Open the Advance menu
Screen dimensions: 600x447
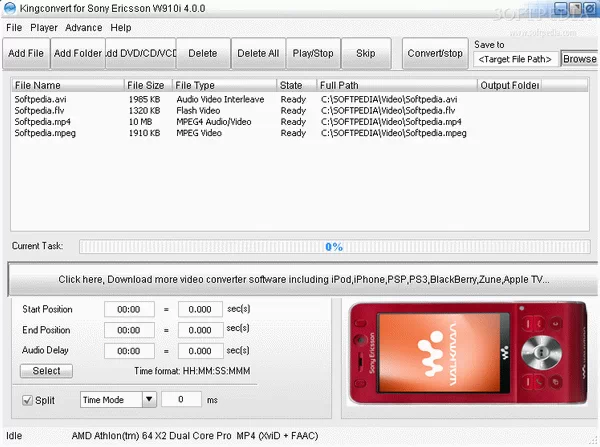(84, 28)
